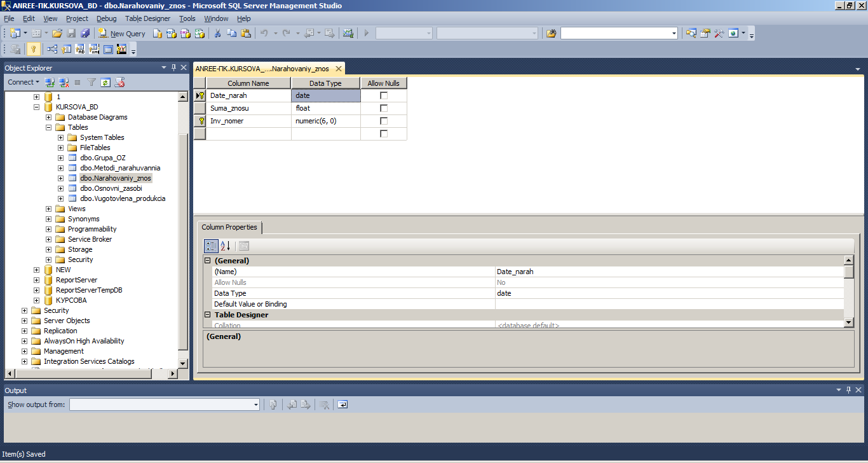Expand the Programmability folder node
868x463 pixels.
click(49, 229)
